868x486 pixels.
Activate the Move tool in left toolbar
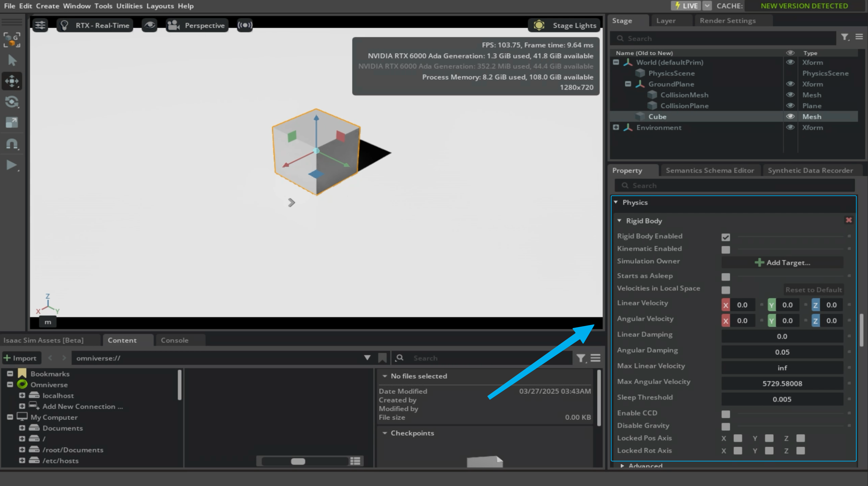point(12,81)
